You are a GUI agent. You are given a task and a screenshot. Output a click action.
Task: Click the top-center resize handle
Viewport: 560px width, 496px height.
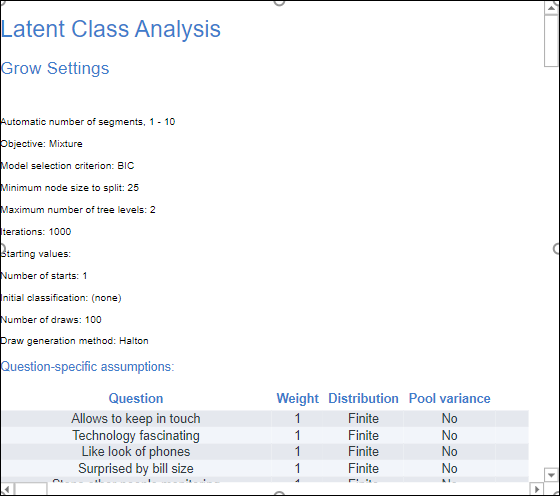coord(279,2)
